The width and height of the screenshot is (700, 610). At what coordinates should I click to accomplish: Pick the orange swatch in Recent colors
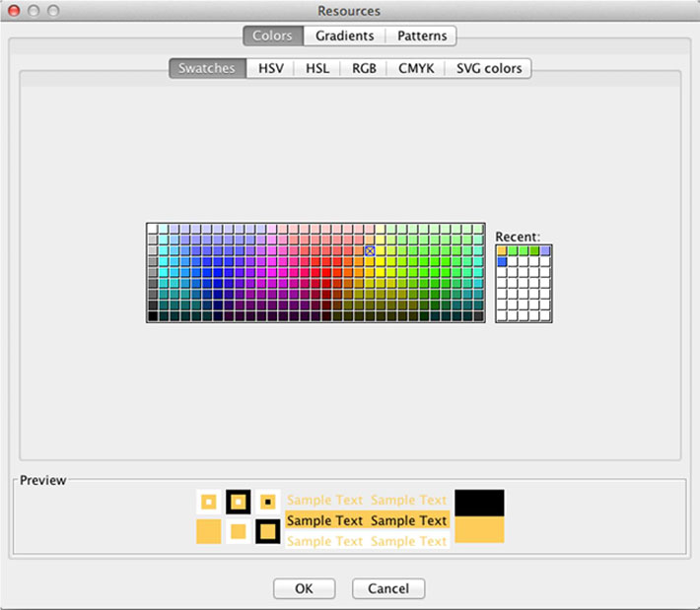click(x=502, y=250)
